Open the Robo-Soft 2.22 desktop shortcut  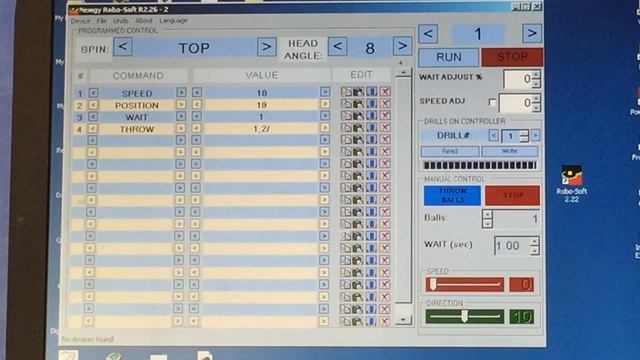coord(571,184)
